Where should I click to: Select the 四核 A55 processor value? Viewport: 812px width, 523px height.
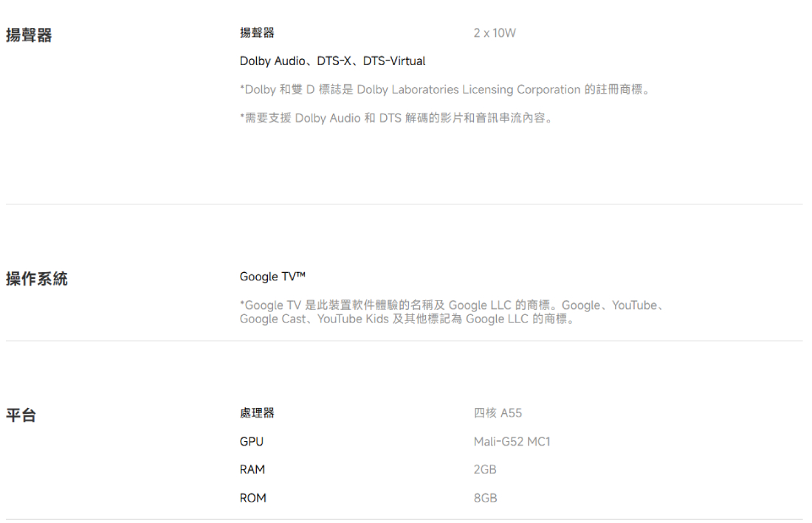click(x=498, y=413)
